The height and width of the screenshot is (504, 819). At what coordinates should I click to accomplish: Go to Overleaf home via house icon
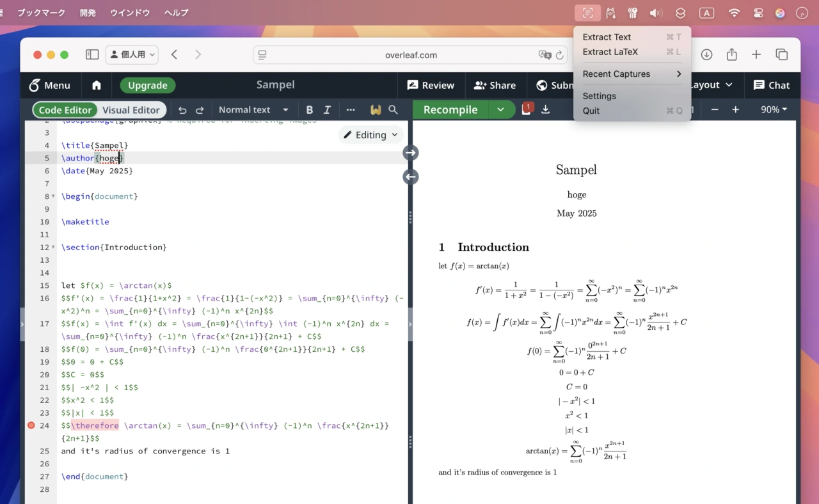pyautogui.click(x=97, y=85)
